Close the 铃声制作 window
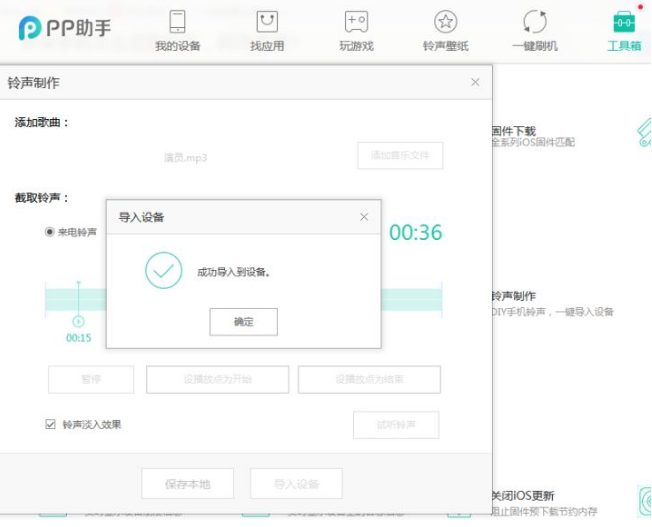652x527 pixels. coord(475,82)
